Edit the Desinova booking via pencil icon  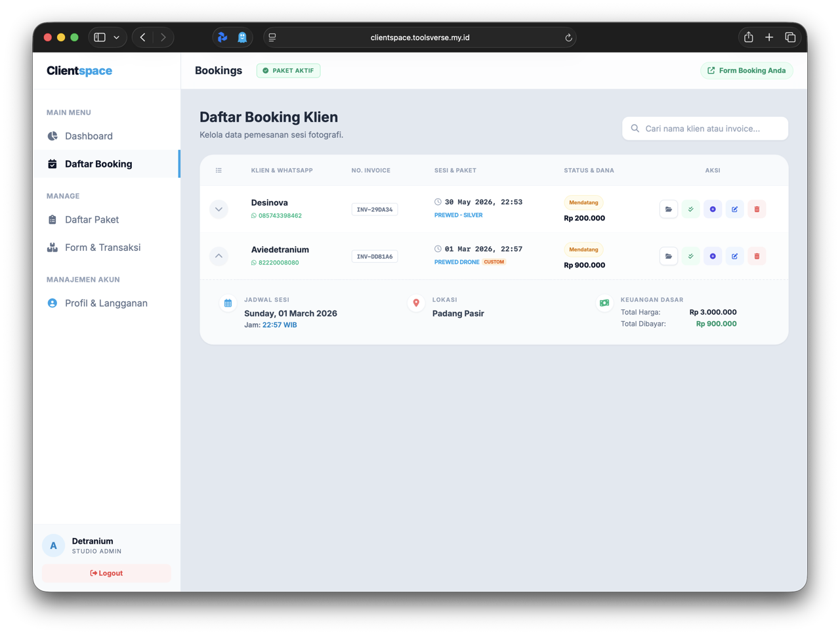pyautogui.click(x=734, y=209)
